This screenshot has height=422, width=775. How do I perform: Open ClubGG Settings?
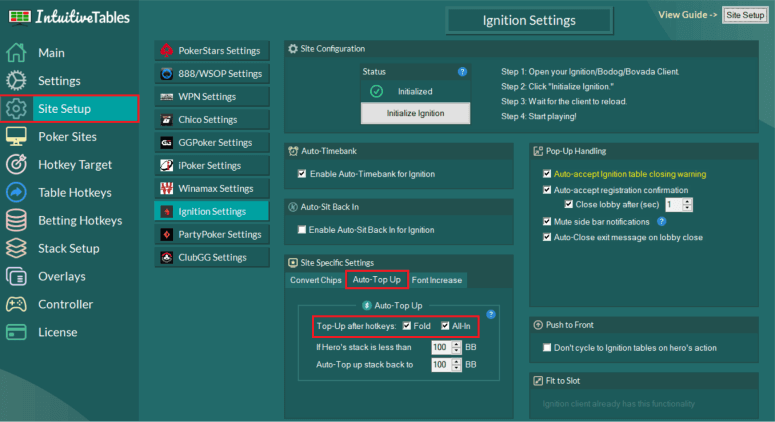(x=212, y=257)
